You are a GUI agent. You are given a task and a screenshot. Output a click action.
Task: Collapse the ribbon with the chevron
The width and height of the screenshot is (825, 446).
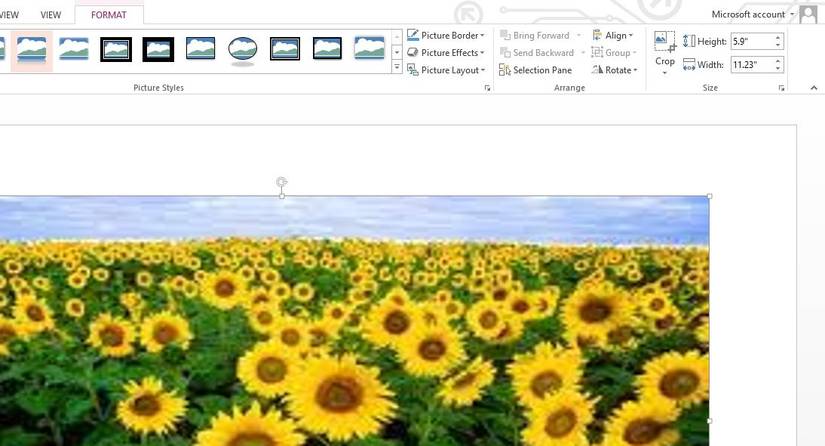tap(814, 88)
